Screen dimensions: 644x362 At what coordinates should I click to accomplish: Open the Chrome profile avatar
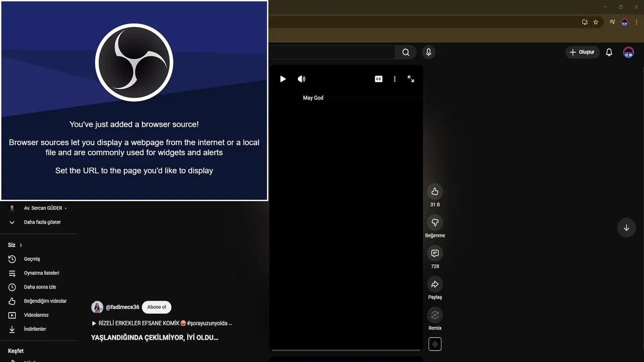pos(625,22)
